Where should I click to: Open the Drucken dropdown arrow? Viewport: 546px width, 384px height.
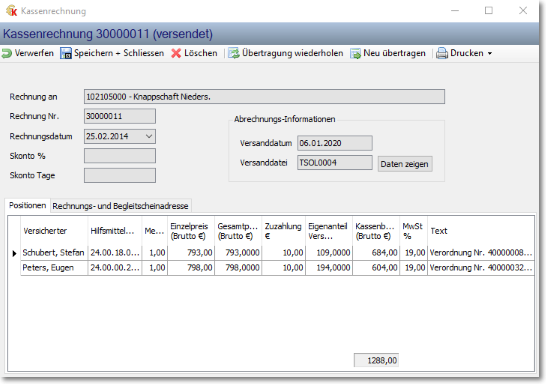[x=490, y=54]
